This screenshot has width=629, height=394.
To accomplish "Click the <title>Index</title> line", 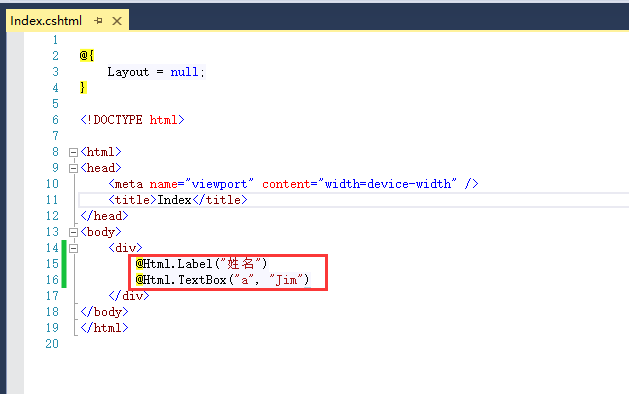I will pos(178,200).
